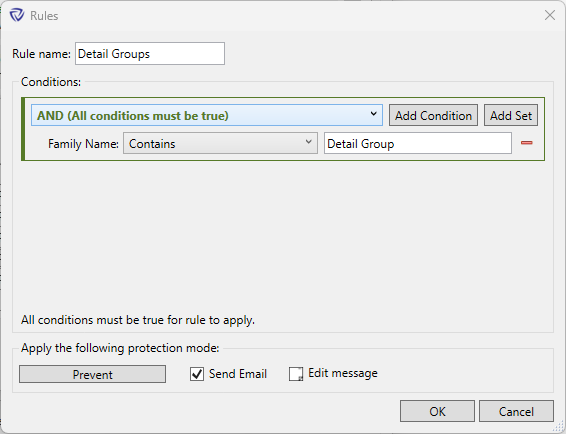Open the AND conditions logic dropdown
566x434 pixels.
tap(207, 116)
